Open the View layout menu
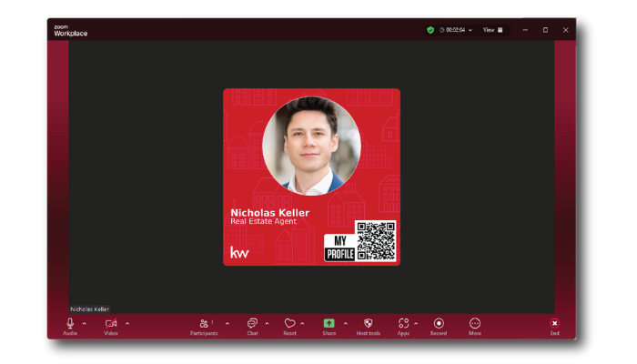637x364 pixels. click(493, 30)
